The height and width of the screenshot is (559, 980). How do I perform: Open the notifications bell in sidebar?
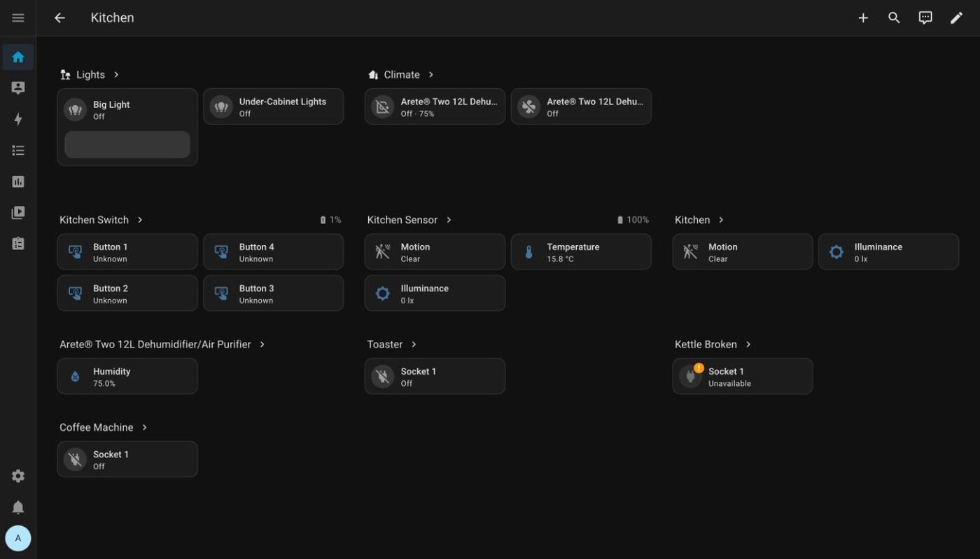18,507
